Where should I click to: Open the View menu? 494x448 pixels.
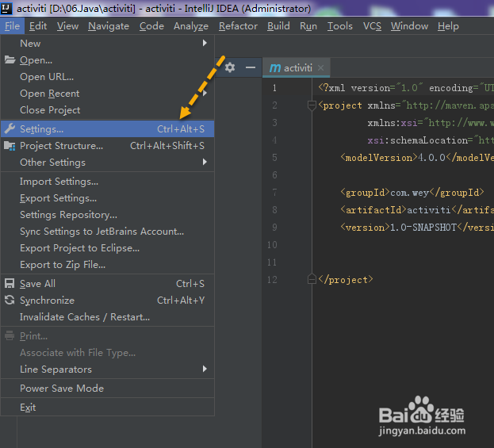[x=67, y=26]
